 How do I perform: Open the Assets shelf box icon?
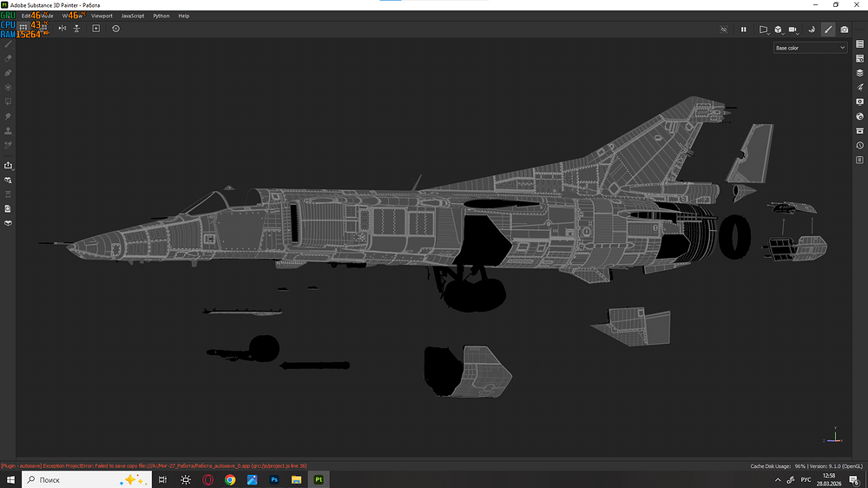click(x=859, y=131)
